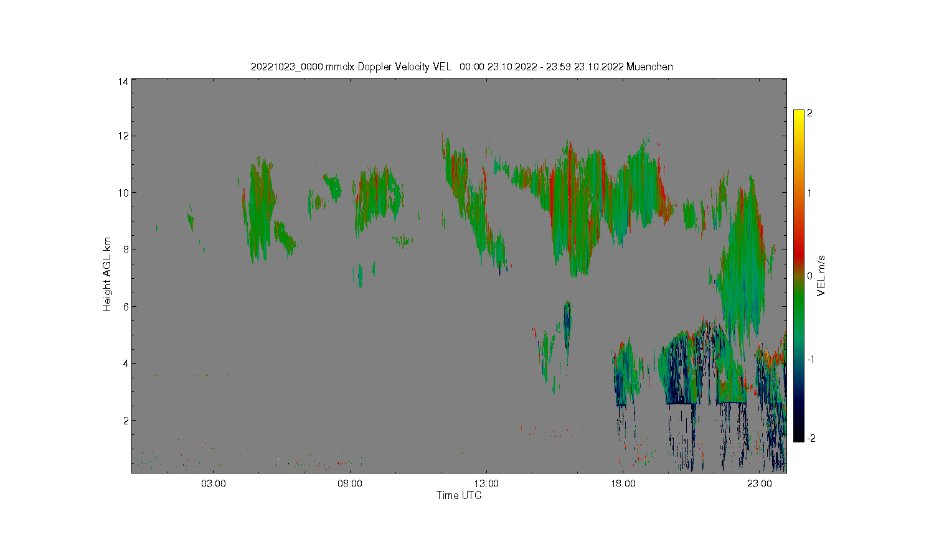The height and width of the screenshot is (560, 934).
Task: Click the 03:00 time tick label
Action: [x=214, y=483]
